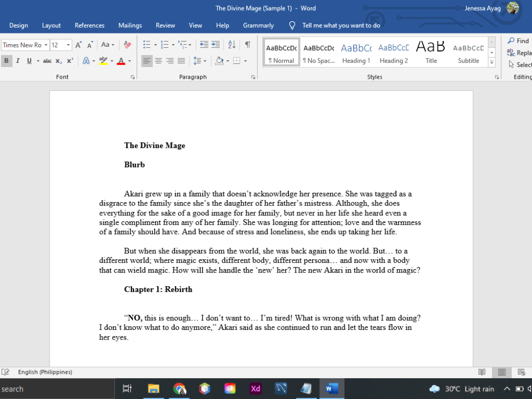The width and height of the screenshot is (532, 399).
Task: Open Task View on the taskbar
Action: 127,388
